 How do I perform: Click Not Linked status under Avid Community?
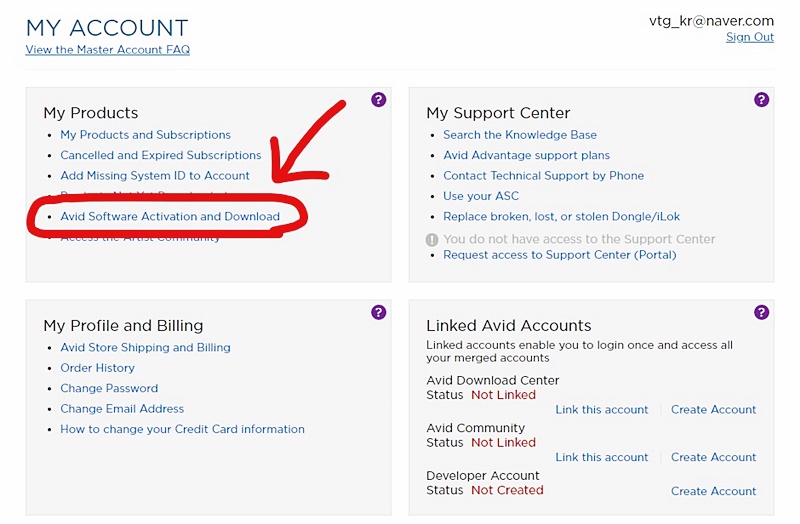(503, 442)
